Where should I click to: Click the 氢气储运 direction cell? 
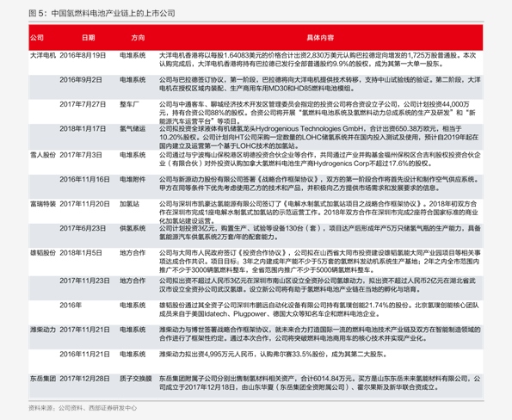[133, 129]
